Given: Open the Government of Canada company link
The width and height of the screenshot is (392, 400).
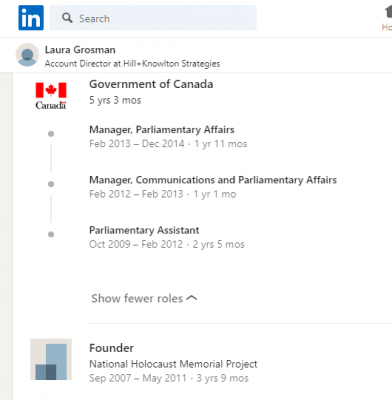Looking at the screenshot, I should pyautogui.click(x=151, y=84).
